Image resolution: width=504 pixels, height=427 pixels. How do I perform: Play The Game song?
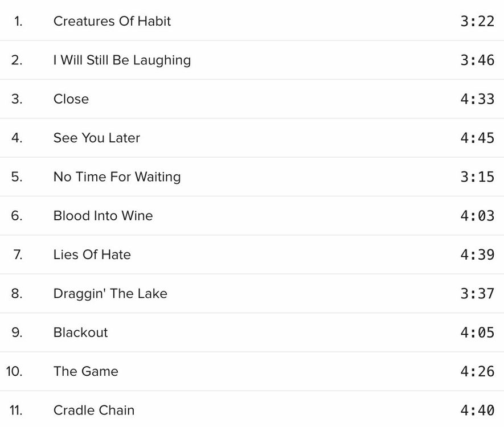pyautogui.click(x=86, y=371)
